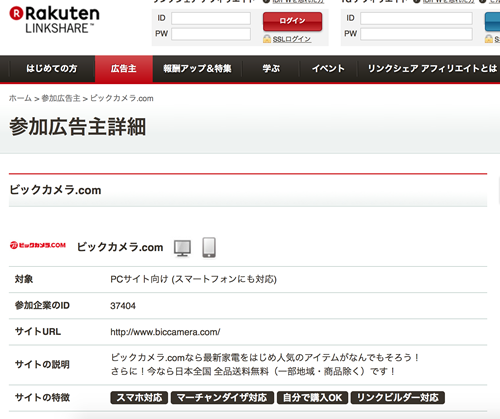Click the スマホ対応 feature badge
The image size is (500, 419).
139,398
